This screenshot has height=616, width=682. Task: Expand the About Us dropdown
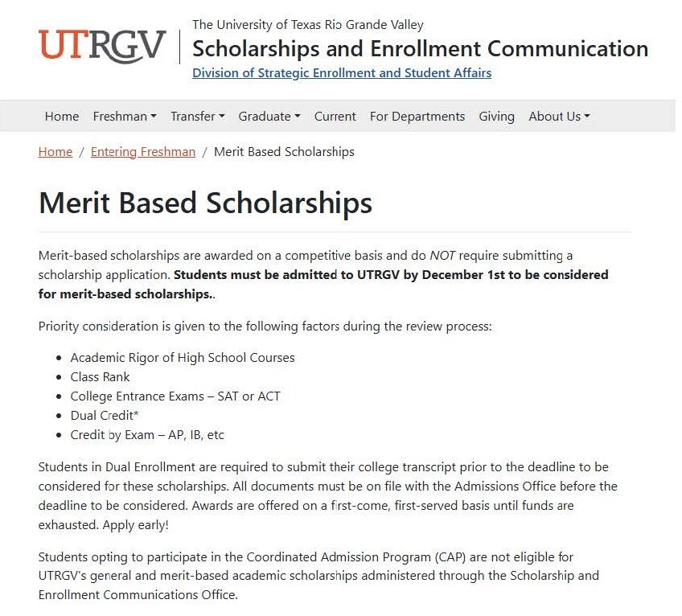559,117
